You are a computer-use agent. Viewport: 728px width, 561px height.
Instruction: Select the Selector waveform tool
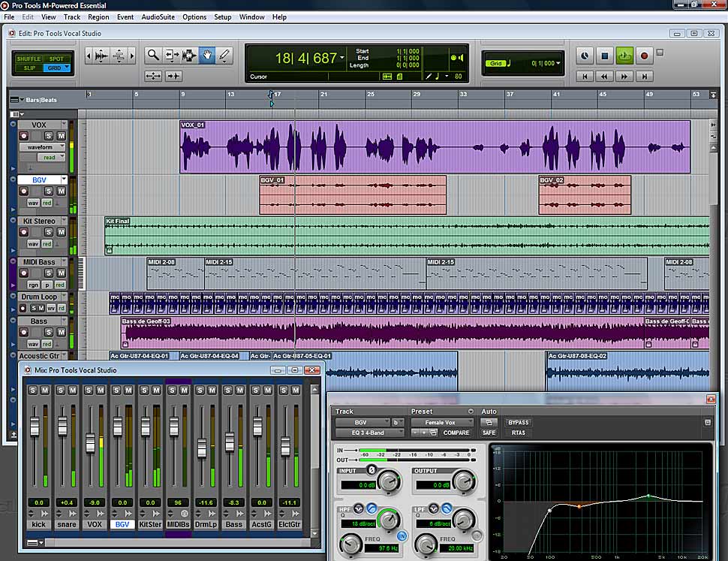tap(189, 56)
